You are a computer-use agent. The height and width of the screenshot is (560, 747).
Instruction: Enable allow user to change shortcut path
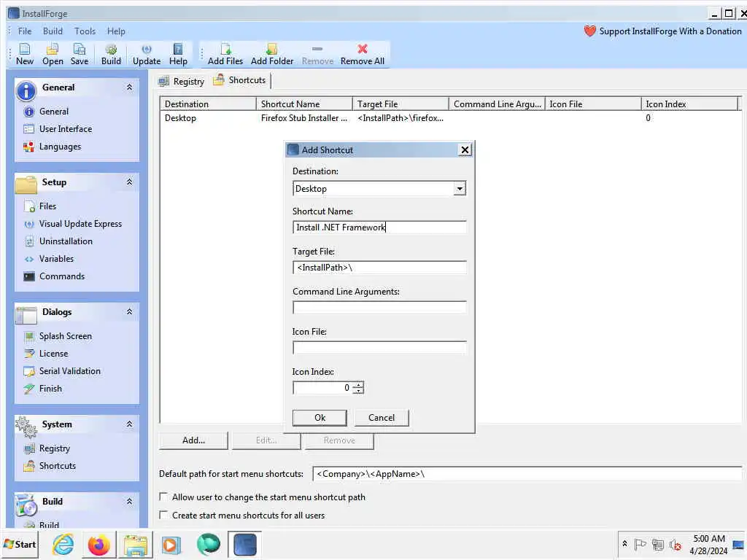pyautogui.click(x=163, y=497)
